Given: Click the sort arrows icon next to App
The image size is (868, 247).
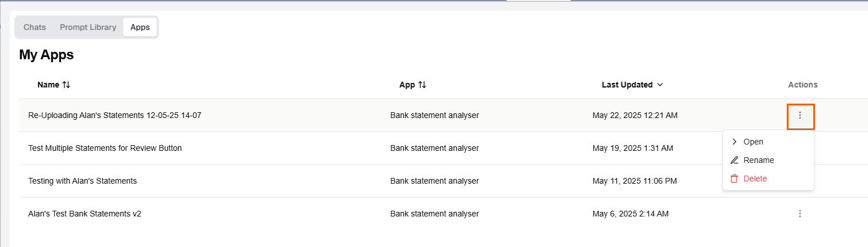Looking at the screenshot, I should click(422, 85).
